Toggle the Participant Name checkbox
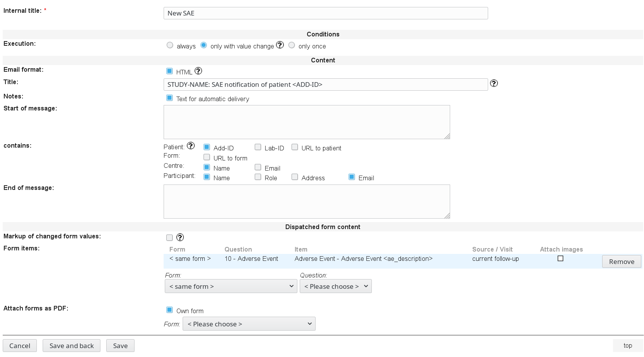 207,177
